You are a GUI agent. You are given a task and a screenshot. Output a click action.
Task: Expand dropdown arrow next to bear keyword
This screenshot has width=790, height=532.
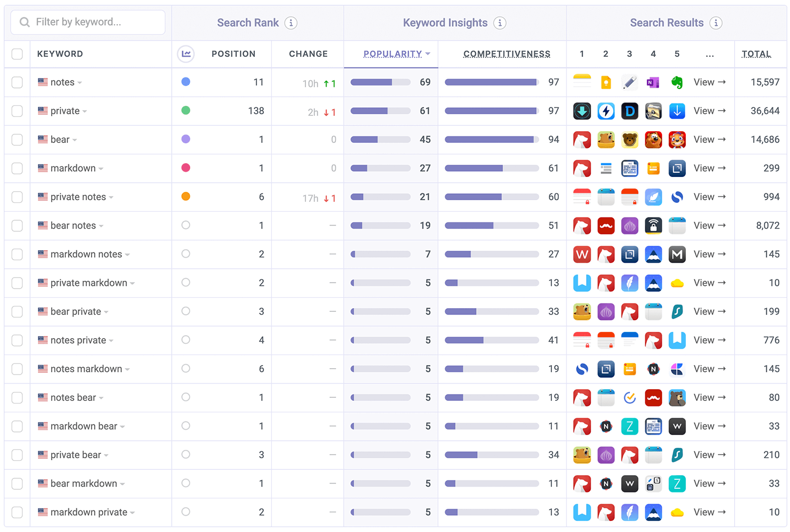(x=75, y=140)
